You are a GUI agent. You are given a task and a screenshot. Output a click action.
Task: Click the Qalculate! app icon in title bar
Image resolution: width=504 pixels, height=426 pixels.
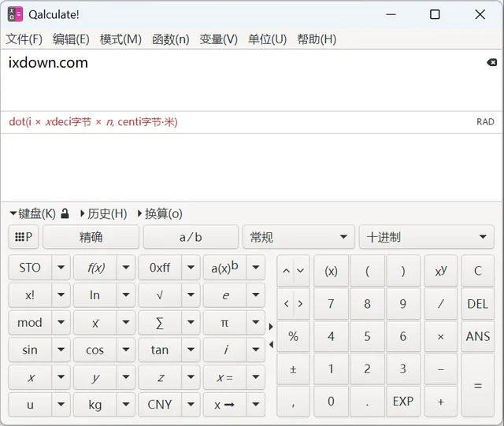click(15, 14)
